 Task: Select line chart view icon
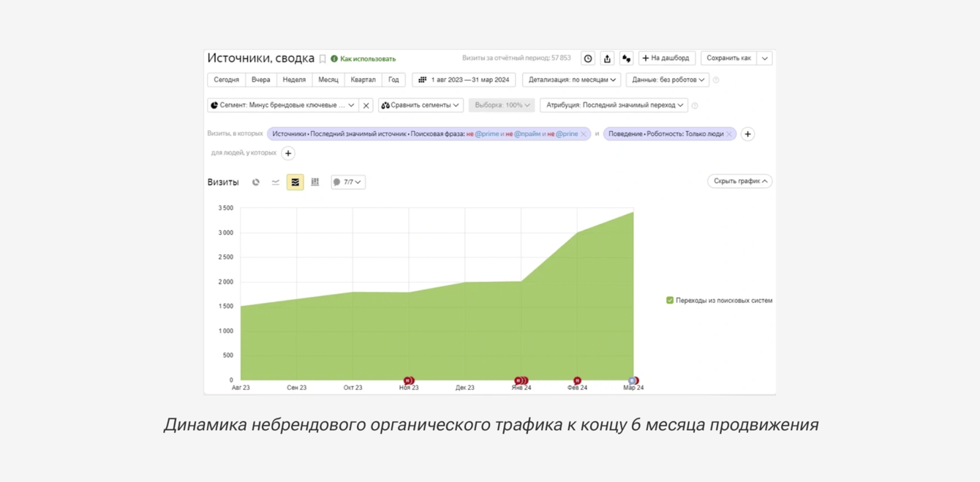[276, 182]
